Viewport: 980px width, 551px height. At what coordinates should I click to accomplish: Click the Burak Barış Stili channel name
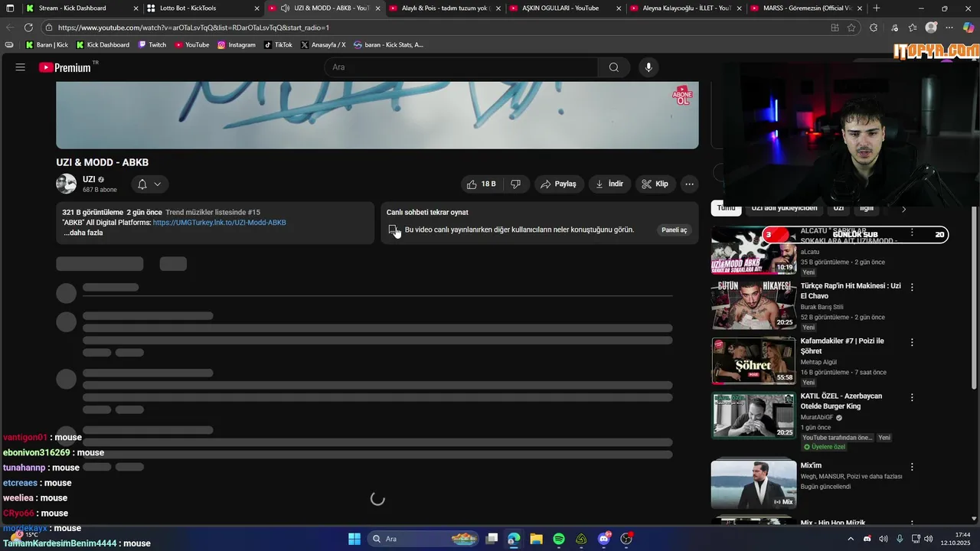coord(822,307)
